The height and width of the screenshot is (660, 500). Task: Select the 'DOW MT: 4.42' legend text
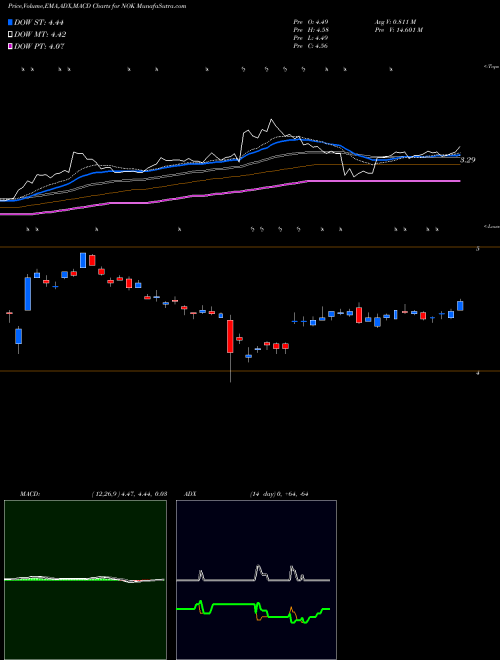[40, 35]
